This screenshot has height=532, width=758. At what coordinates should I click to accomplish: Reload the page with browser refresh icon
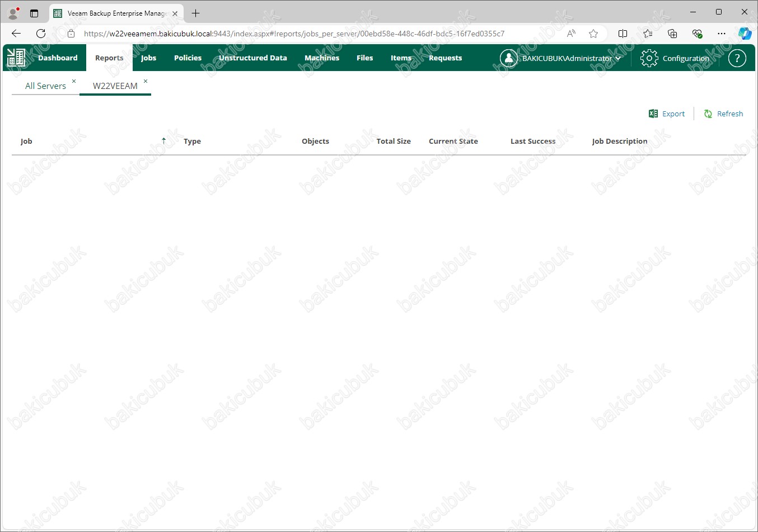pyautogui.click(x=41, y=34)
